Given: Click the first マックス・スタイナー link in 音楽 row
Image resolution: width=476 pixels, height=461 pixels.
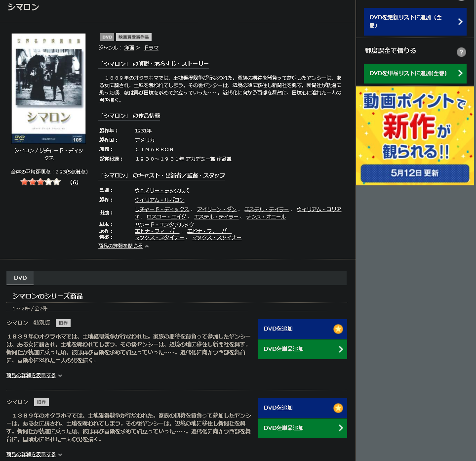Looking at the screenshot, I should (x=159, y=238).
